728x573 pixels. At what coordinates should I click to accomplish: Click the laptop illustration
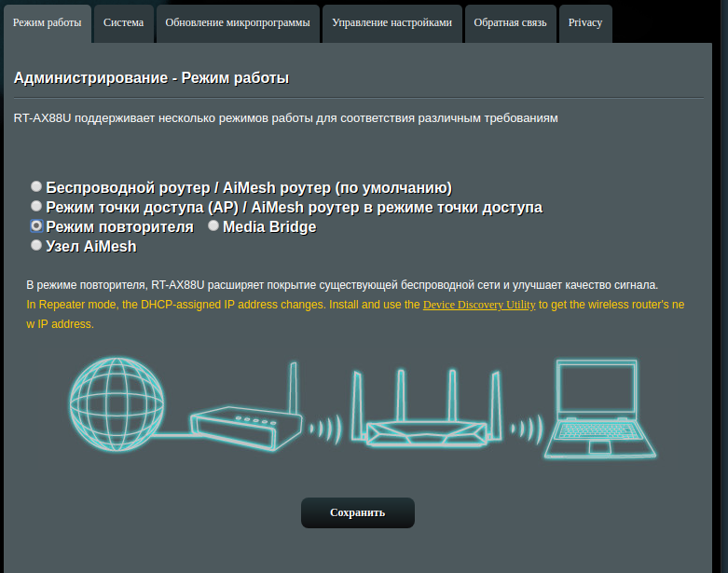point(599,409)
